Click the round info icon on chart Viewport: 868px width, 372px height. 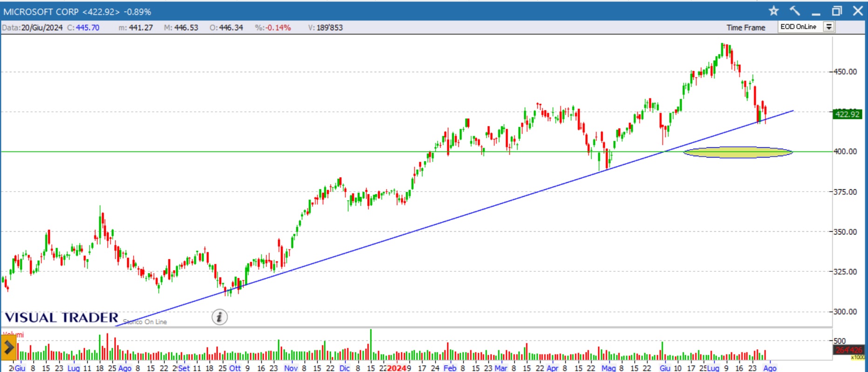(x=219, y=317)
